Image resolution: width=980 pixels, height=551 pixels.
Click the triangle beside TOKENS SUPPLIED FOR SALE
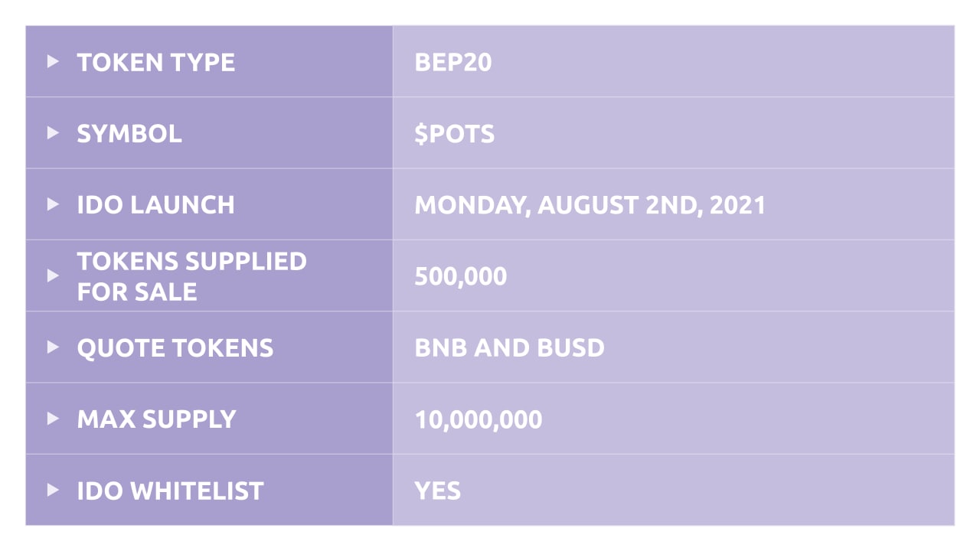pyautogui.click(x=53, y=275)
